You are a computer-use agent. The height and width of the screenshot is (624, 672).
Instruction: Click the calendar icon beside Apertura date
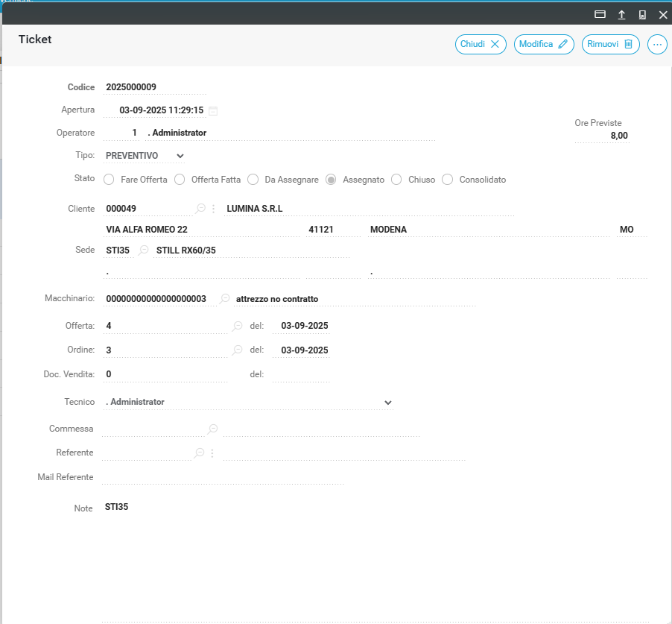[x=213, y=111]
